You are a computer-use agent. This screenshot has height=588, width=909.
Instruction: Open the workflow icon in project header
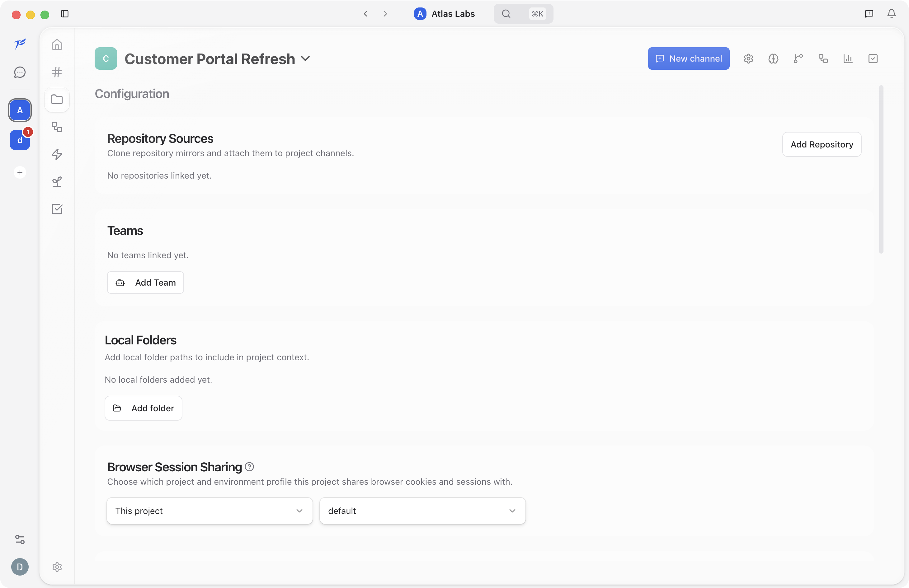(x=823, y=58)
